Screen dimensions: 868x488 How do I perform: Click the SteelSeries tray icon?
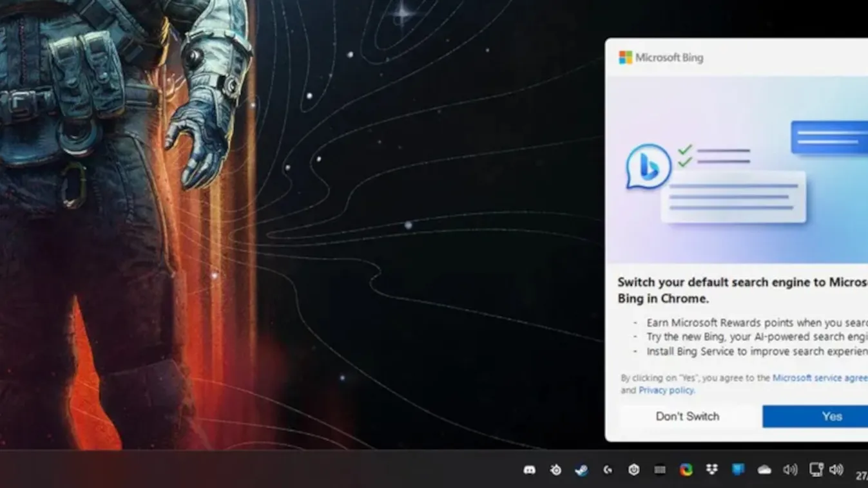[x=555, y=470]
